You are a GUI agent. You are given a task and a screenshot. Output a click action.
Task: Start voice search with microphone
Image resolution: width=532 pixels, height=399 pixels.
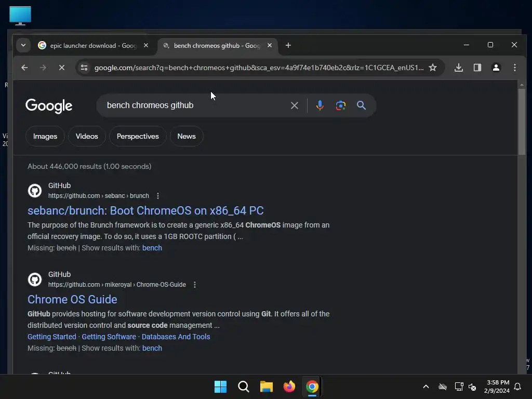coord(320,105)
